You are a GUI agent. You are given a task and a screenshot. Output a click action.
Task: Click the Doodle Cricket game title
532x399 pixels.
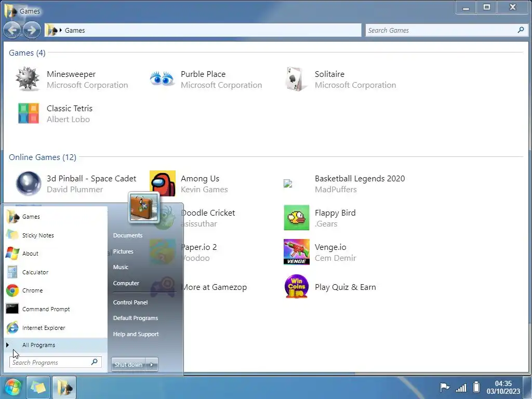click(208, 212)
